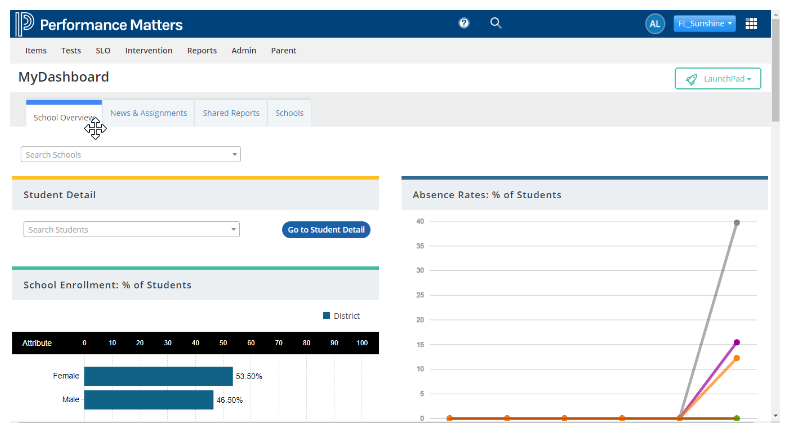Click the gray peak data point on absence chart
This screenshot has width=796, height=437.
tap(737, 222)
